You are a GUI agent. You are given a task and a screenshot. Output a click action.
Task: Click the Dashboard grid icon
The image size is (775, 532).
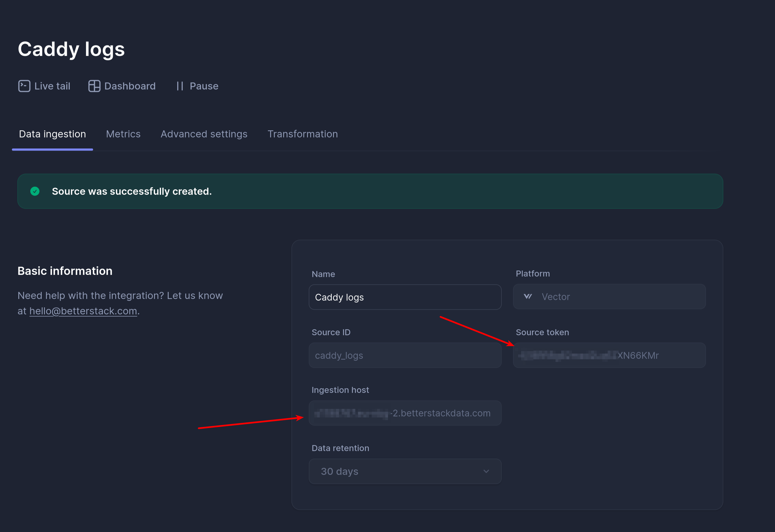coord(94,86)
